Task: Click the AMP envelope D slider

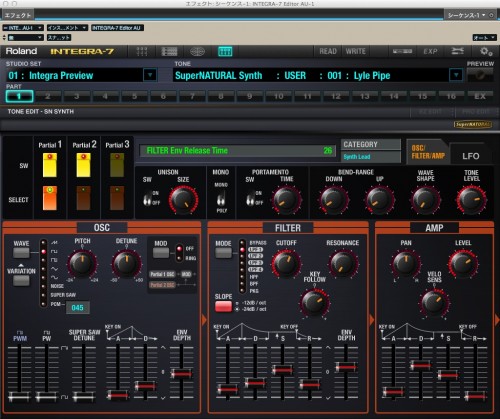Action: [420, 365]
